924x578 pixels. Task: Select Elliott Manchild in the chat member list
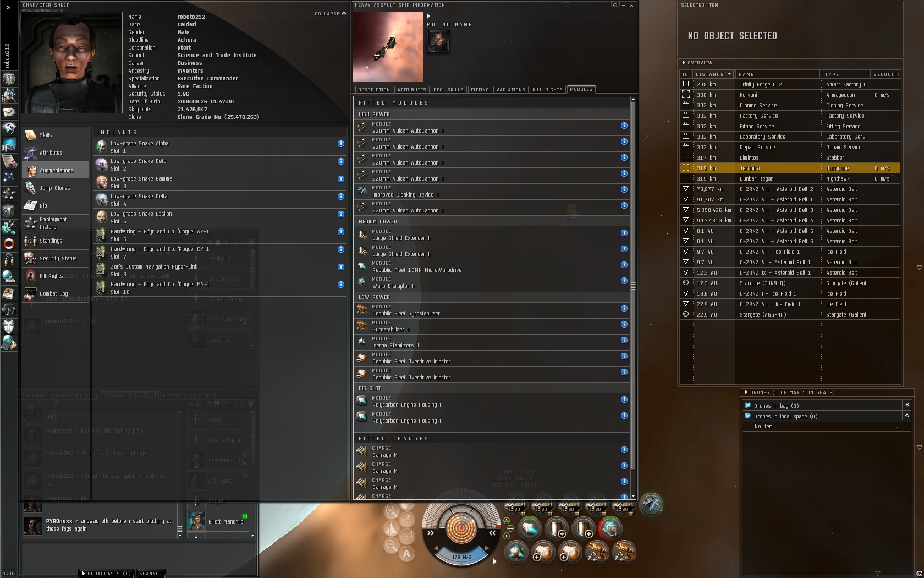(x=218, y=521)
